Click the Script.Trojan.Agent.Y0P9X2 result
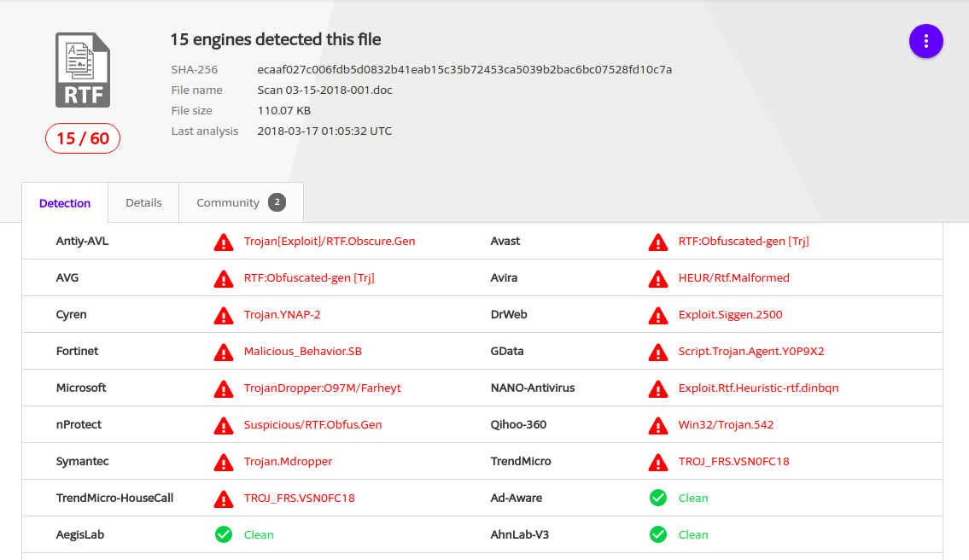The width and height of the screenshot is (969, 560). pos(751,351)
